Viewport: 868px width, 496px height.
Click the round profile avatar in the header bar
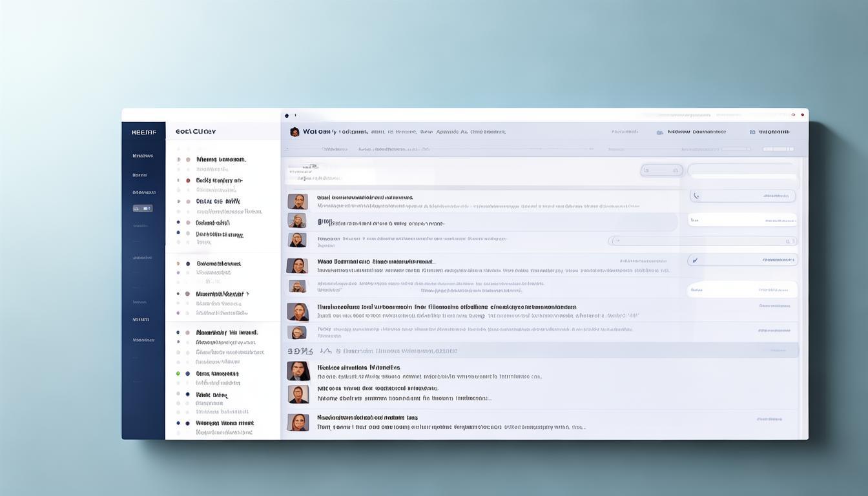point(294,132)
